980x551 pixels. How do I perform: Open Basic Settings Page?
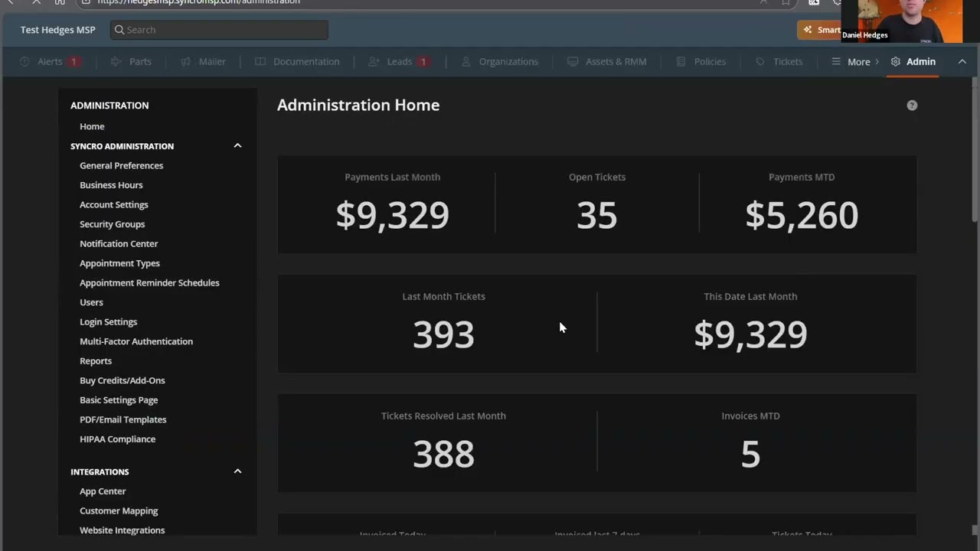coord(119,399)
